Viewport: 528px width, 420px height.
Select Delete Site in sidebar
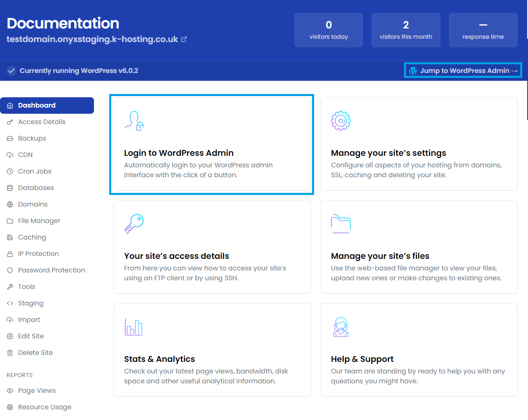pyautogui.click(x=47, y=353)
